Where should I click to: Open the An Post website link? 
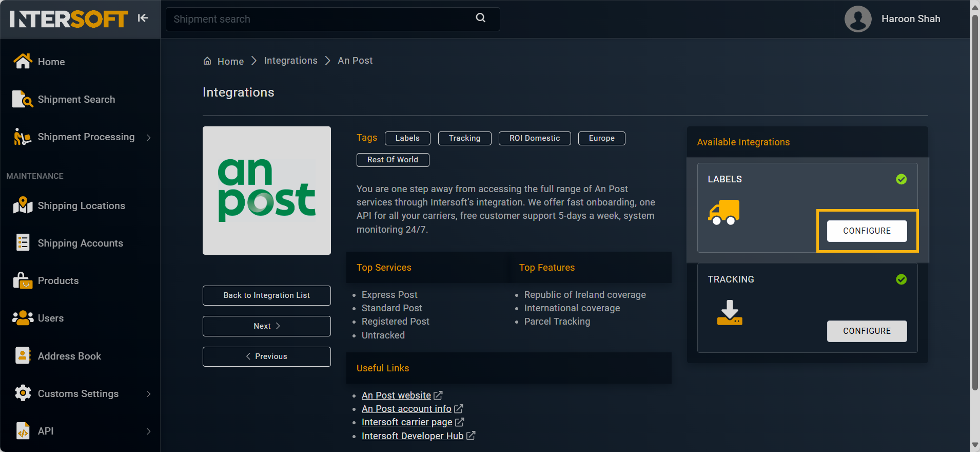396,395
